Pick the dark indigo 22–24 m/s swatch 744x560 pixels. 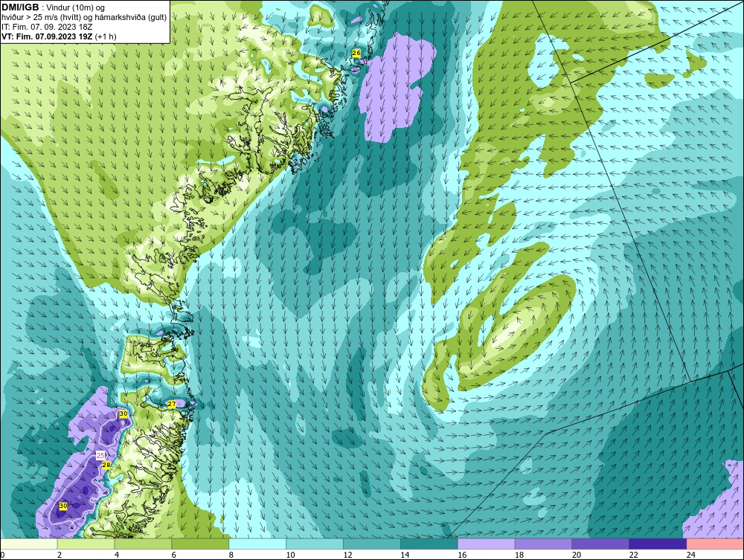point(658,544)
